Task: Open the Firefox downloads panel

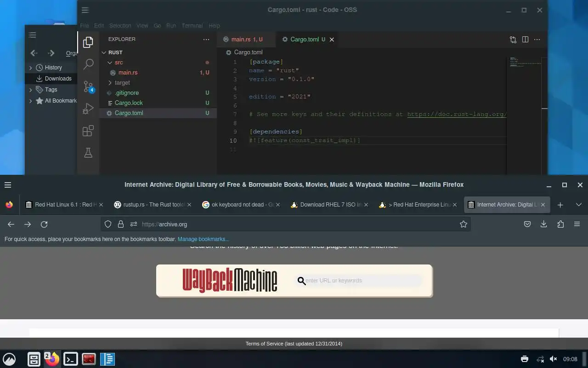Action: pyautogui.click(x=543, y=224)
